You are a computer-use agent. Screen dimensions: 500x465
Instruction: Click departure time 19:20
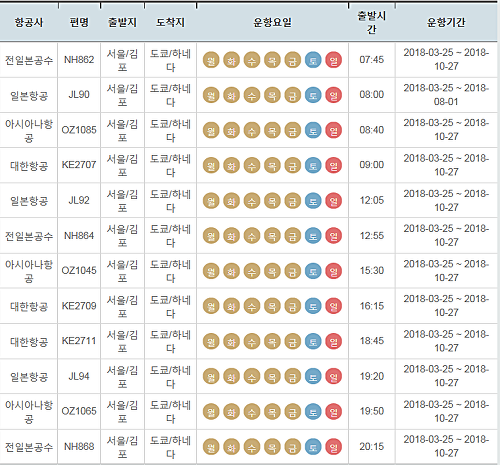pyautogui.click(x=372, y=376)
